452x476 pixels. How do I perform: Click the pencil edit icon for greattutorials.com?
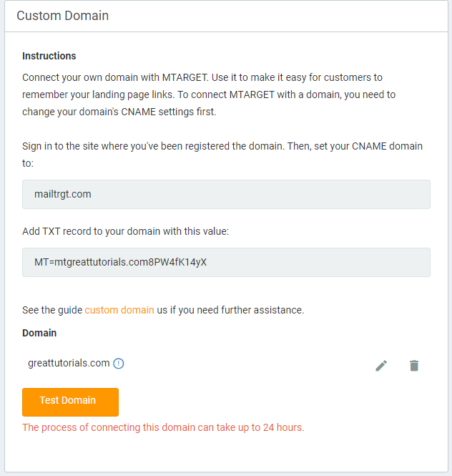pos(381,366)
